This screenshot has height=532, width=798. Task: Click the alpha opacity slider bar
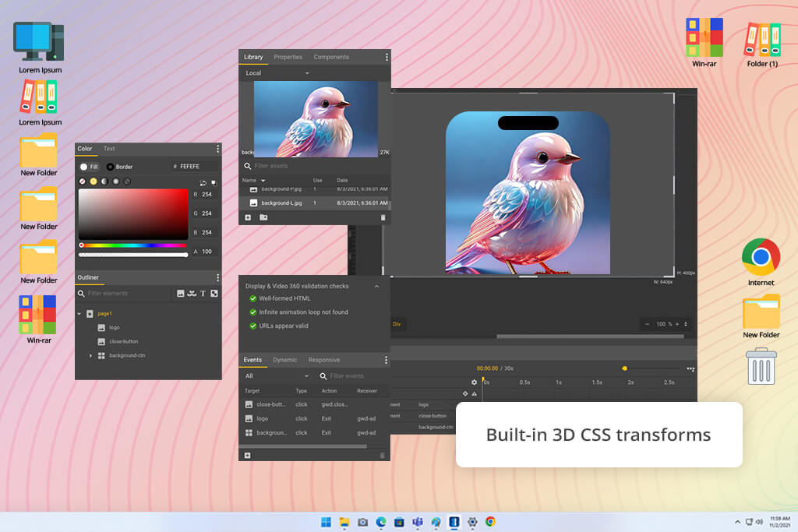(133, 255)
